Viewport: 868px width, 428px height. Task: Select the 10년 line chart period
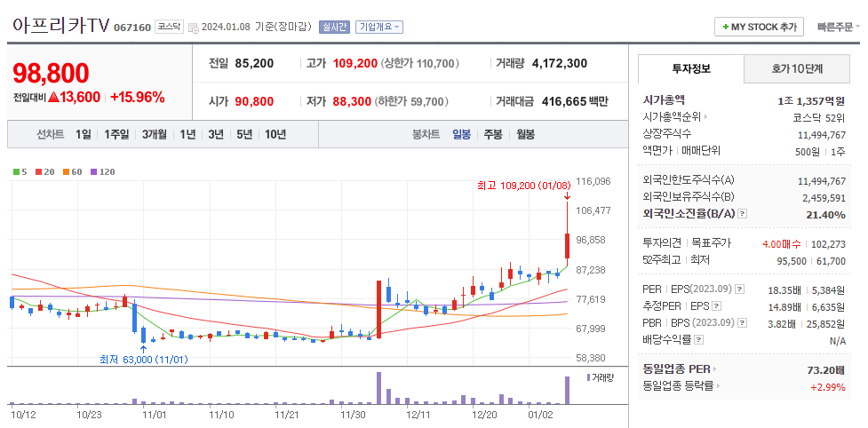(275, 134)
